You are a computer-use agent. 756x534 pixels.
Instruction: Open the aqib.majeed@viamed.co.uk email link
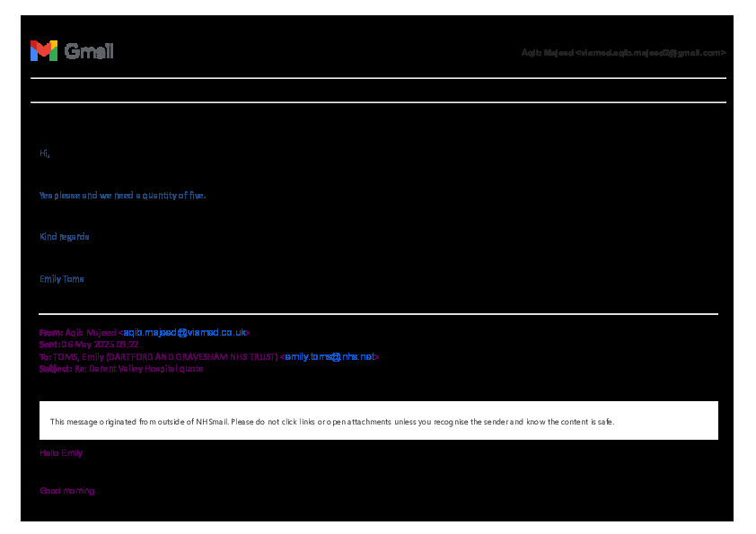coord(184,332)
